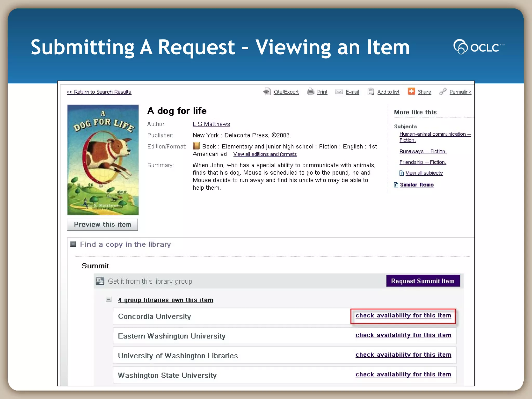532x399 pixels.
Task: Check availability at Washington State University
Action: tap(403, 375)
